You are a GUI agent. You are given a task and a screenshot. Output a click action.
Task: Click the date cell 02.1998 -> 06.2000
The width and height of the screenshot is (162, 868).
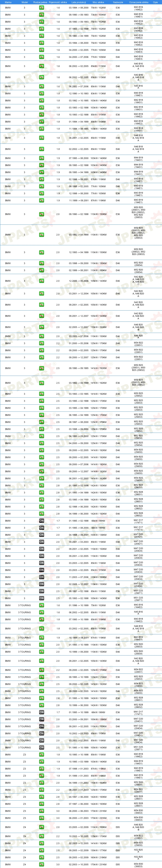[x=79, y=507]
